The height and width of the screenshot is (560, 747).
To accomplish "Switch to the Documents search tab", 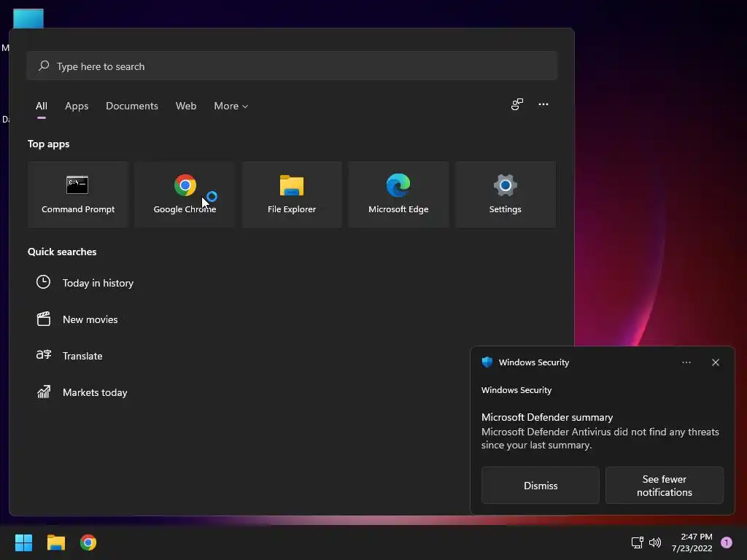I will click(x=132, y=106).
